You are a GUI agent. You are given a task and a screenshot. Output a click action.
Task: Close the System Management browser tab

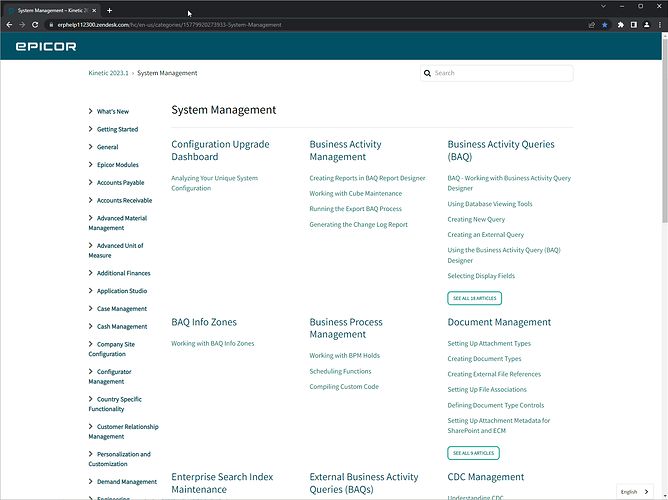coord(94,10)
